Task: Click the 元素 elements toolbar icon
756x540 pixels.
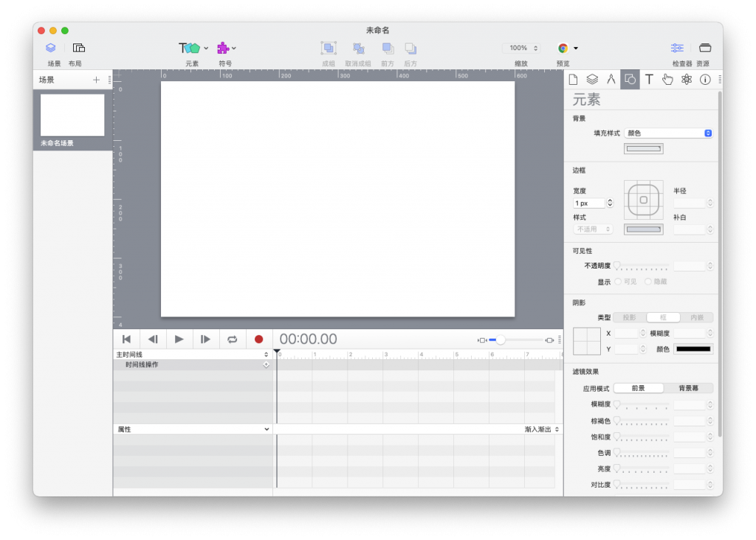Action: coord(190,48)
